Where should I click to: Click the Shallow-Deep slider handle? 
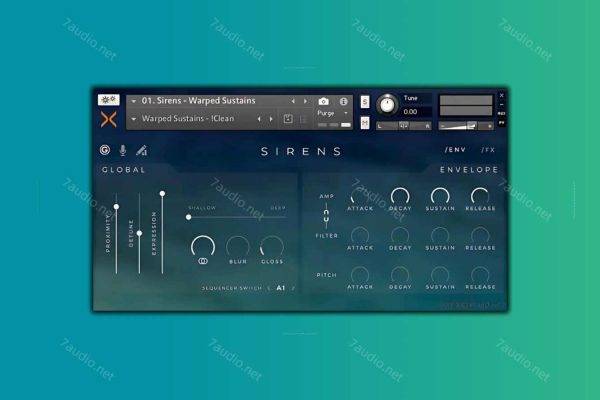coord(189,217)
